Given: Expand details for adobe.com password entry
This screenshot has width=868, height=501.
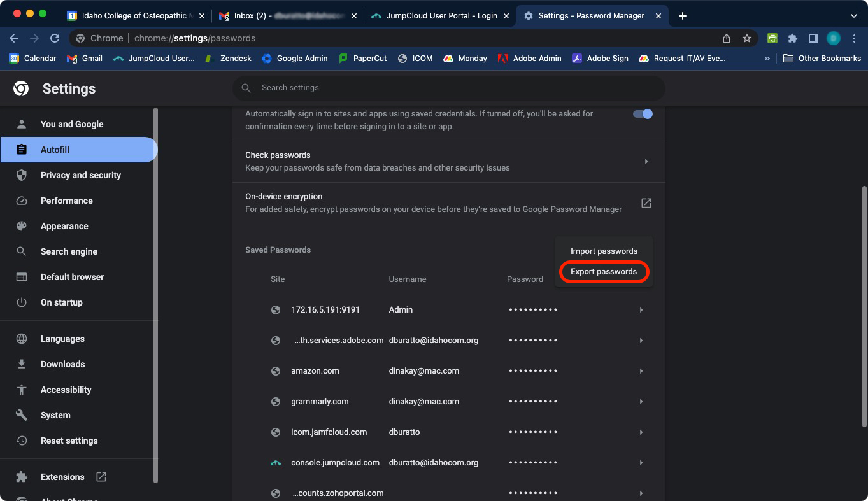Looking at the screenshot, I should pyautogui.click(x=641, y=341).
